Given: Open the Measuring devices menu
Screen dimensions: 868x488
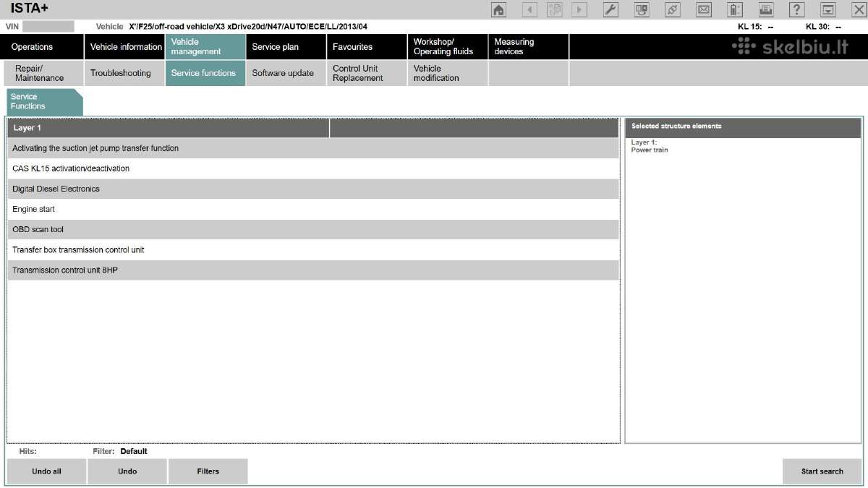Looking at the screenshot, I should tap(529, 47).
